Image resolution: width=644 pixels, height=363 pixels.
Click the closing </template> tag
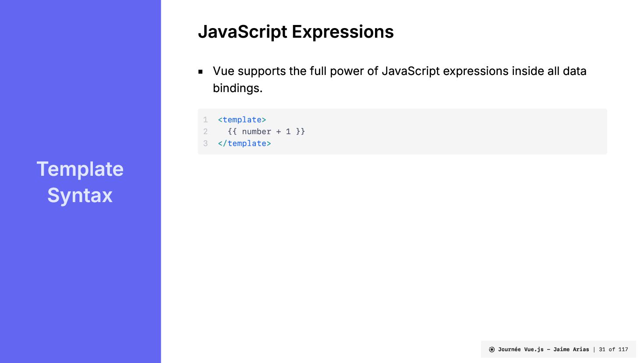244,143
